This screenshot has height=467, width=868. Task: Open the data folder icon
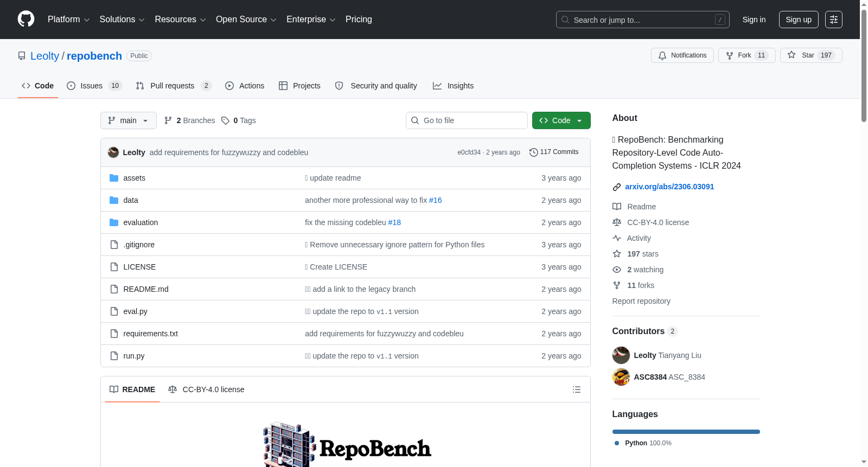coord(114,200)
